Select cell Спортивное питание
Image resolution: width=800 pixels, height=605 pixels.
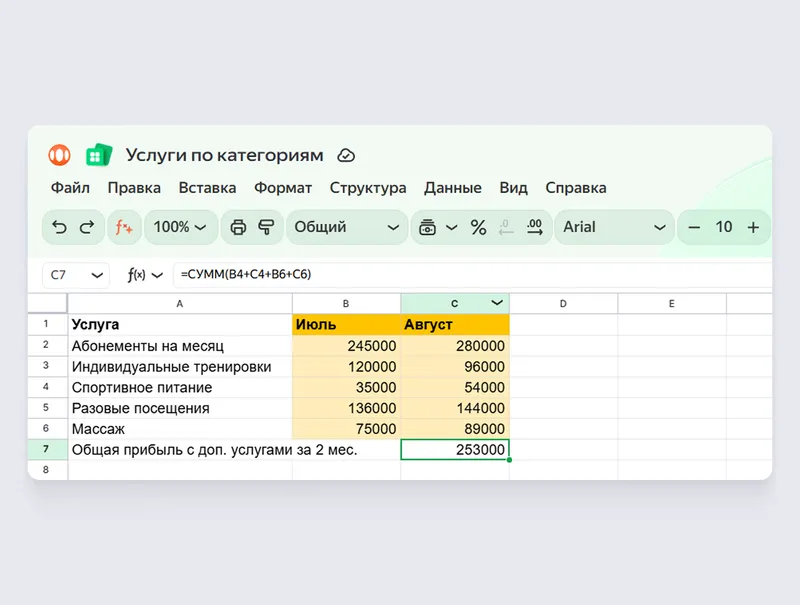pyautogui.click(x=180, y=387)
